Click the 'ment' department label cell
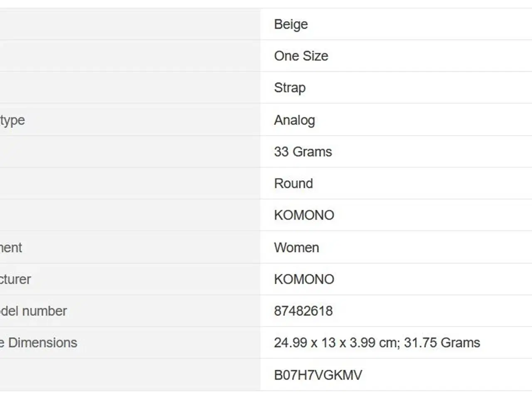 (130, 248)
